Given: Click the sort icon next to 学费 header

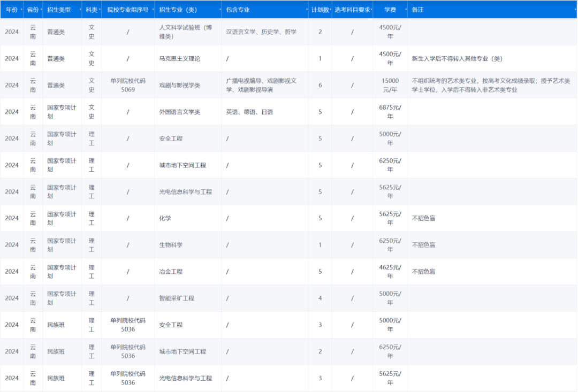Looking at the screenshot, I should (x=405, y=10).
